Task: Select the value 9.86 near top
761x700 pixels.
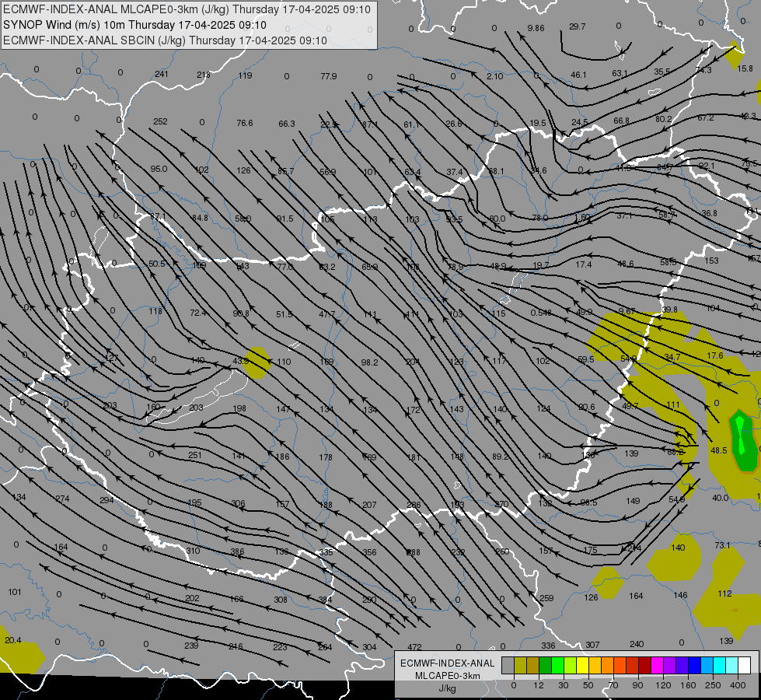Action: 536,28
